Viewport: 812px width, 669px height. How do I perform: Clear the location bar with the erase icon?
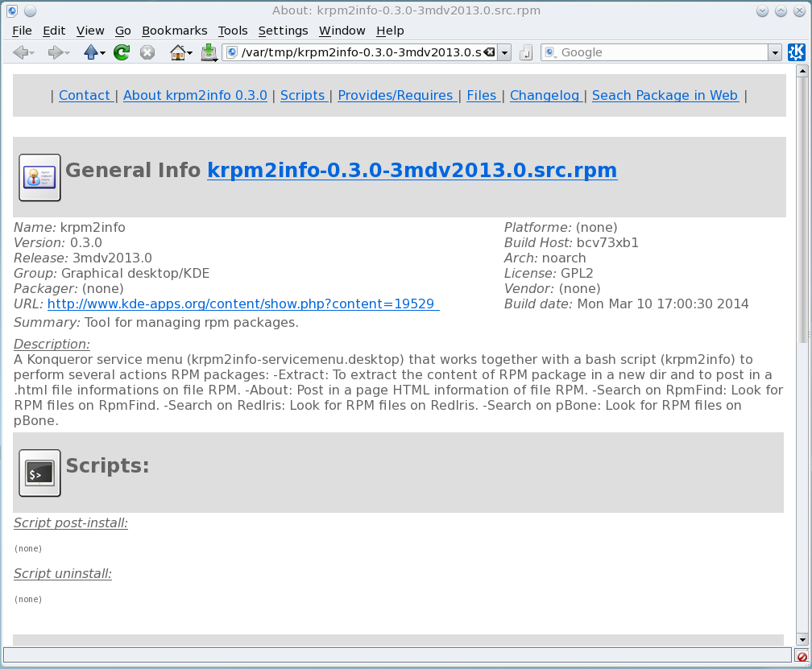[490, 52]
